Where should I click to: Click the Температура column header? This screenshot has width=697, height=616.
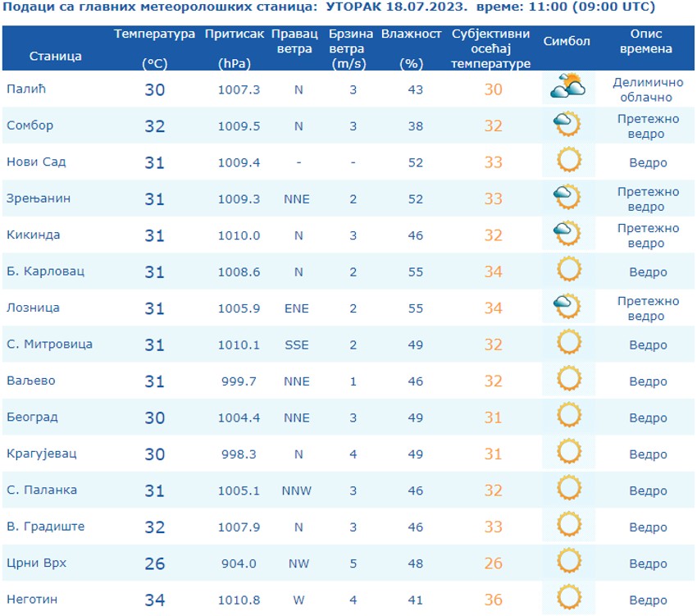[154, 48]
